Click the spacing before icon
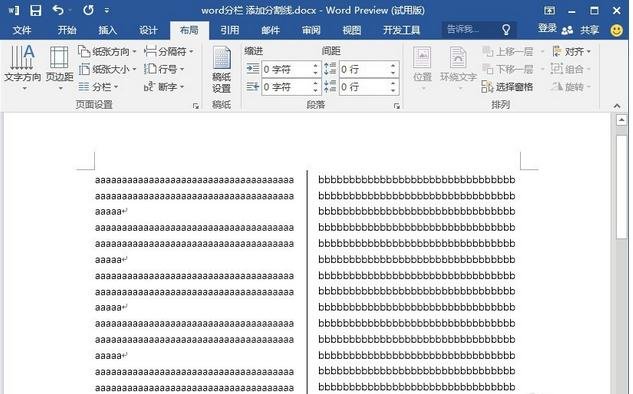Screen dimensions: 633x394 (330, 69)
